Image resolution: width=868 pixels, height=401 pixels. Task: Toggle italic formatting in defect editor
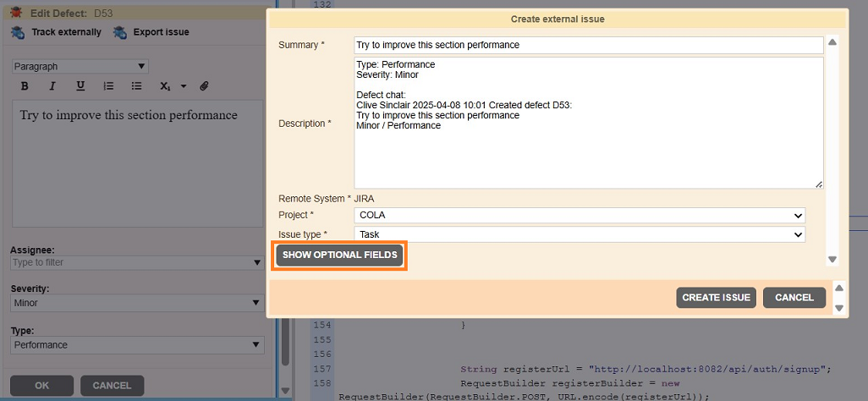[x=52, y=86]
